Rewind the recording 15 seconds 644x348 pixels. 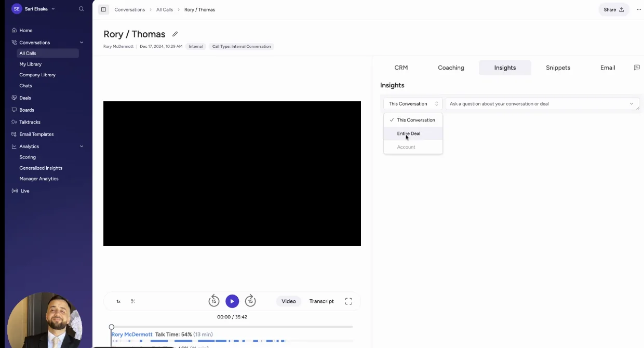(x=214, y=301)
